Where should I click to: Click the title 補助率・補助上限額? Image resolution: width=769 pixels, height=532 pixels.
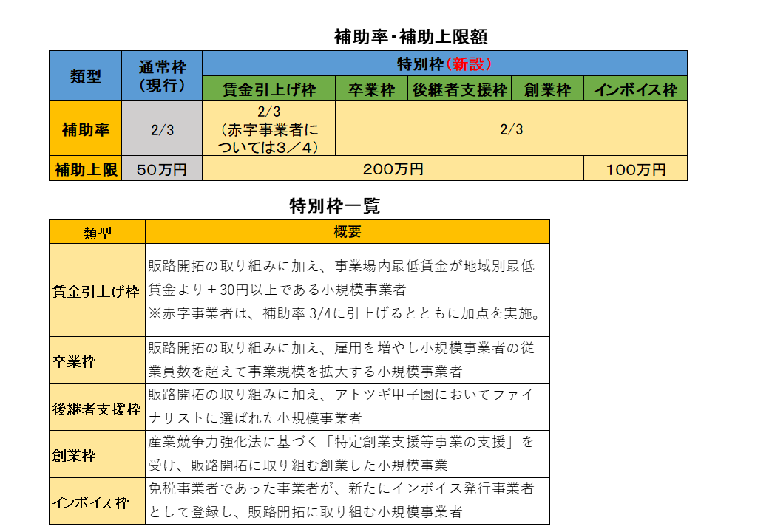(411, 37)
